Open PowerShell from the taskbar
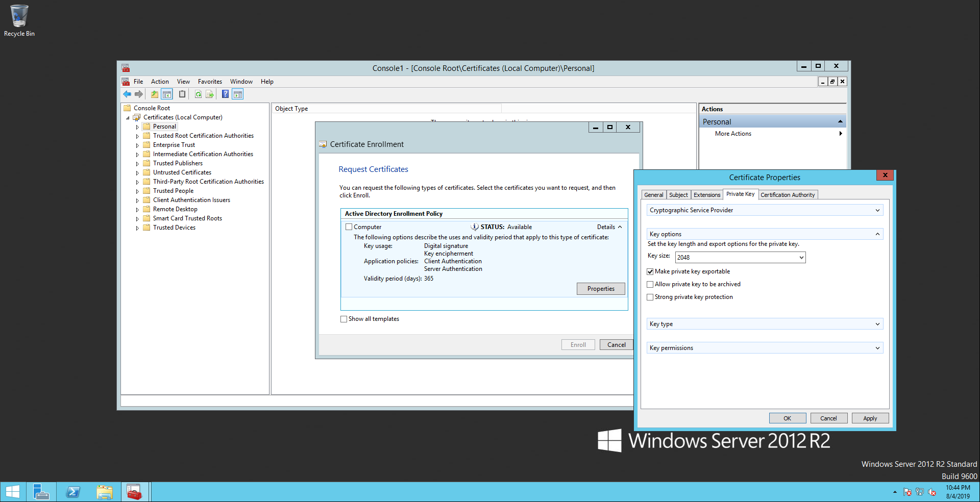The width and height of the screenshot is (980, 502). [73, 492]
